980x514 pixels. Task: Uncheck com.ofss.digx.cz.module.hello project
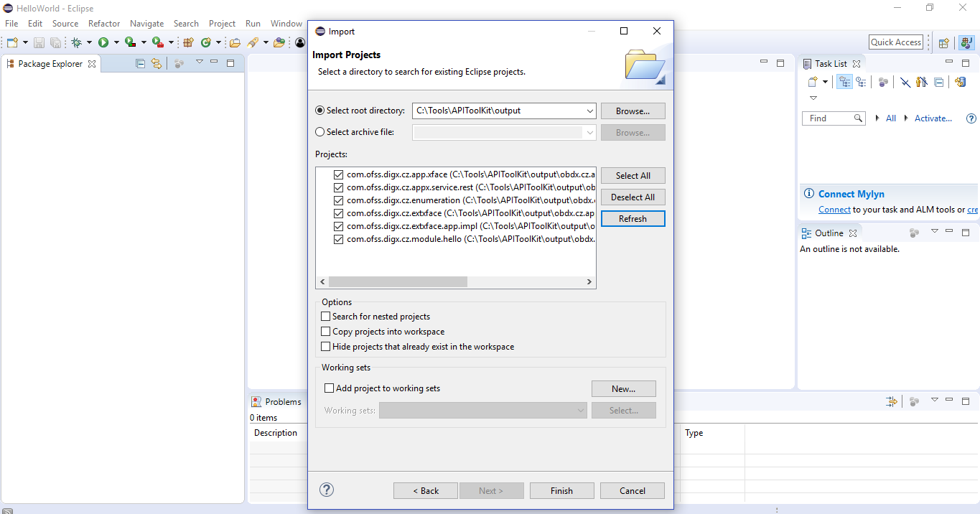point(339,239)
